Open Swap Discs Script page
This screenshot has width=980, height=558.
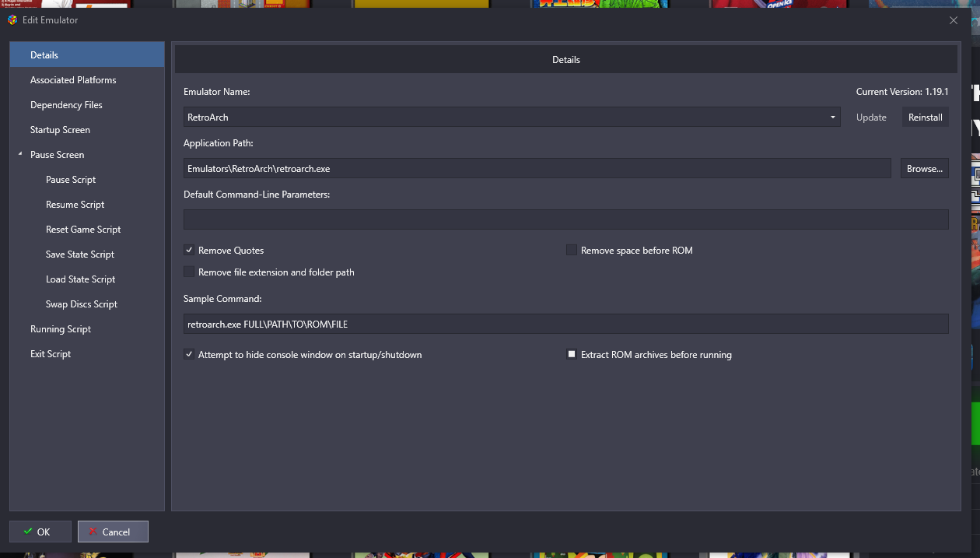(82, 304)
